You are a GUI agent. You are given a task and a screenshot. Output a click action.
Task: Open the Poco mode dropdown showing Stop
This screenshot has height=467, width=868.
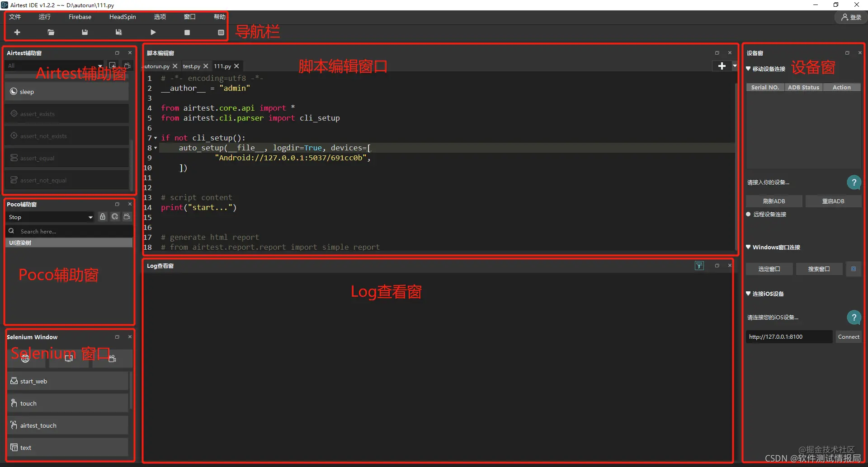[x=50, y=217]
